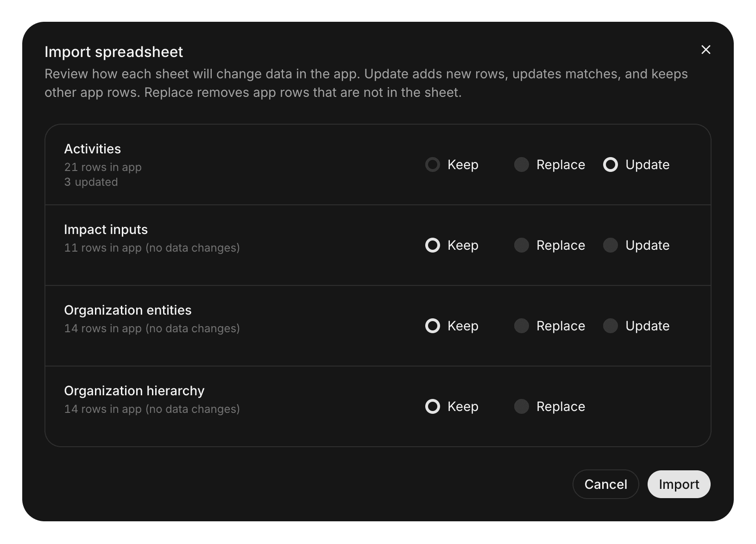756x544 pixels.
Task: Select Keep for Organization hierarchy
Action: (x=433, y=406)
